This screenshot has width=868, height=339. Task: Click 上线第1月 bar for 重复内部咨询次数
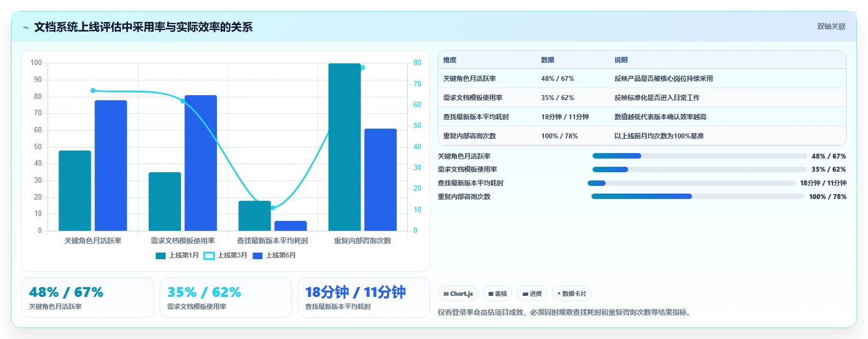[x=344, y=147]
